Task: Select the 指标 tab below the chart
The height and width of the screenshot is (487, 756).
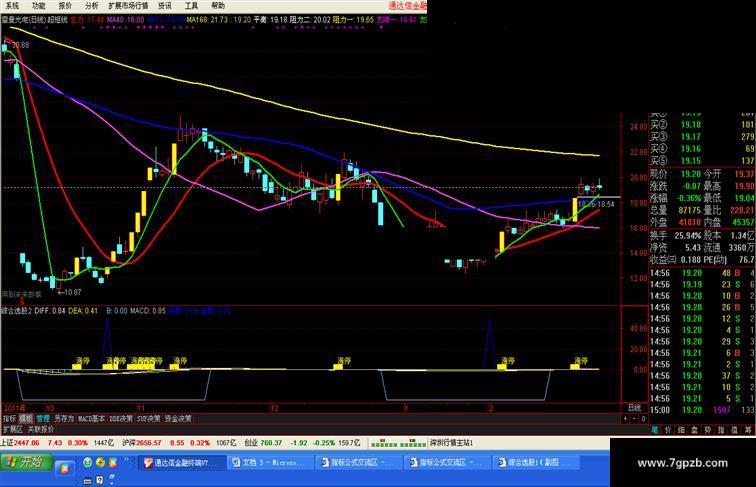Action: click(9, 419)
